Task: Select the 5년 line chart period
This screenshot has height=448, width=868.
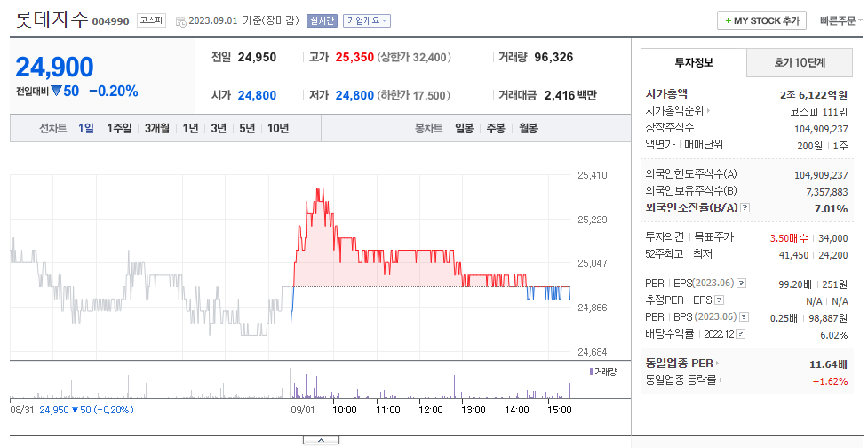Action: click(247, 129)
